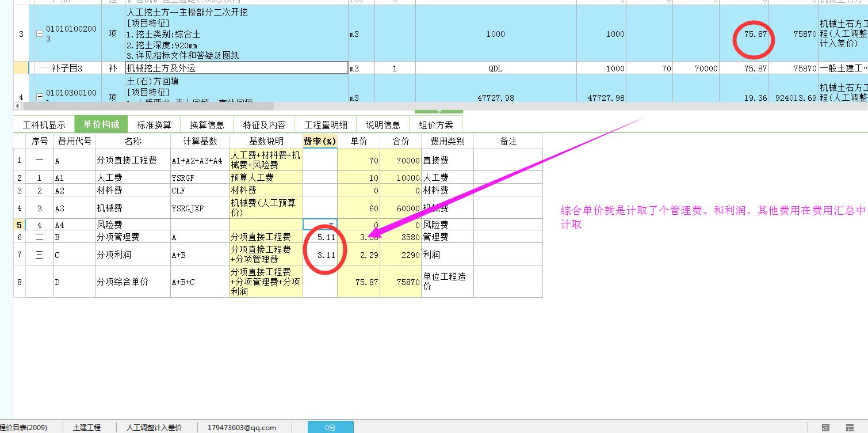Click the restore-window icon in status bar
Image resolution: width=868 pixels, height=433 pixels.
(x=825, y=427)
